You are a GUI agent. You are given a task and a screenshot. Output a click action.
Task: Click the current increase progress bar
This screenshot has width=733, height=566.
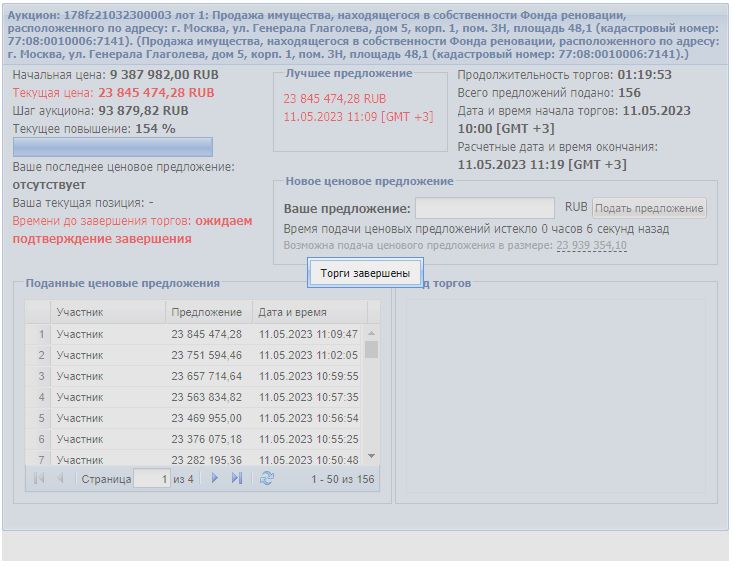pyautogui.click(x=113, y=147)
